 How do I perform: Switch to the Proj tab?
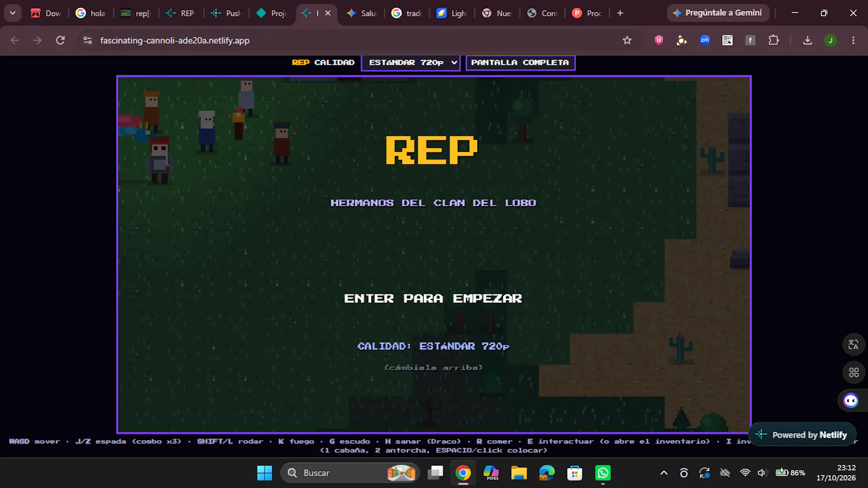pyautogui.click(x=271, y=13)
